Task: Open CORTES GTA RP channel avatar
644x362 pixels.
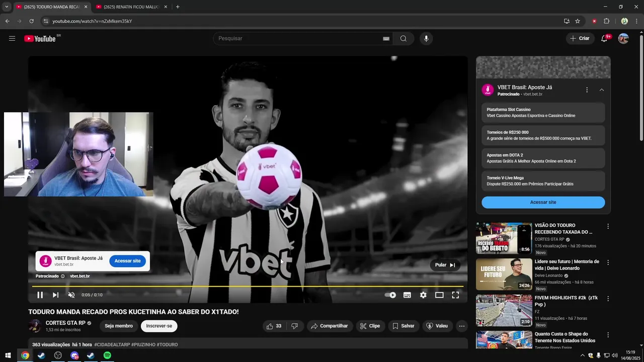Action: (x=35, y=326)
